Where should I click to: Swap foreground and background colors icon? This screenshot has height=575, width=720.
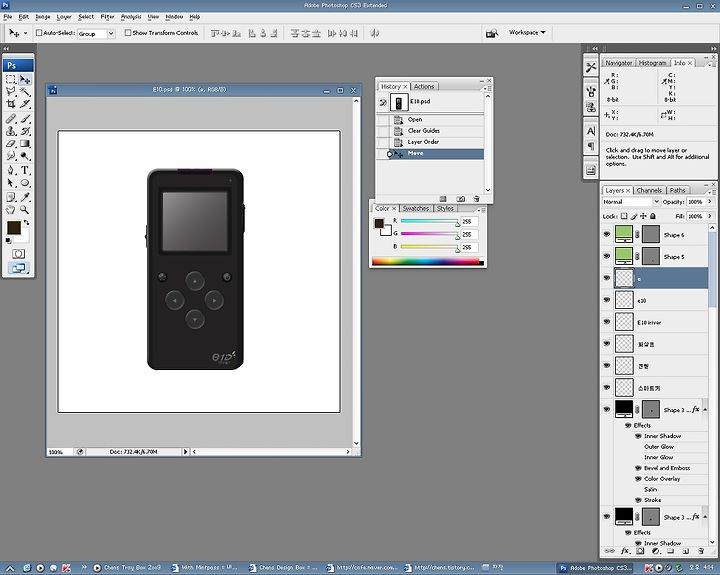(27, 223)
